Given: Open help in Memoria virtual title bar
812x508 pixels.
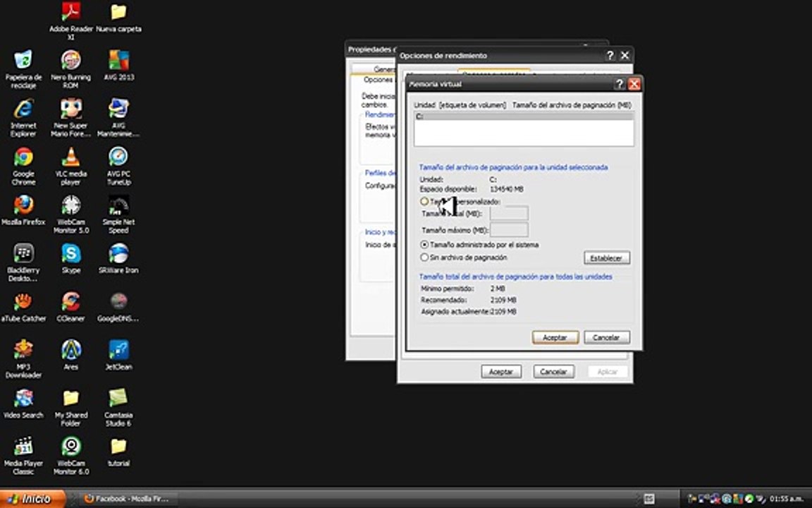Looking at the screenshot, I should [620, 84].
